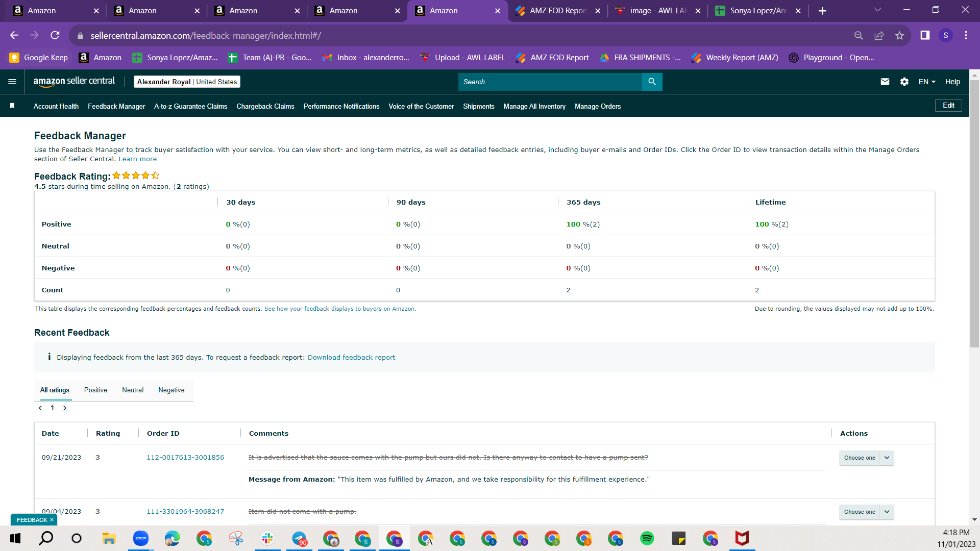Click the page vertical scrollbar
980x551 pixels.
tap(974, 214)
